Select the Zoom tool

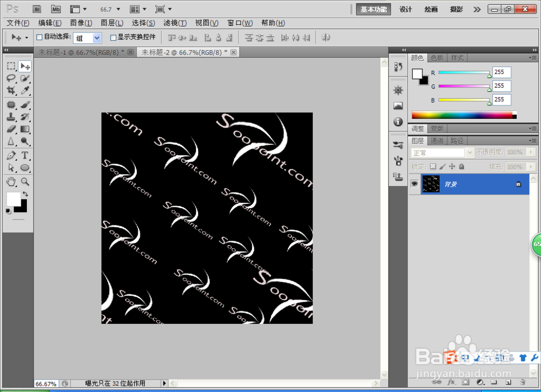(x=25, y=181)
